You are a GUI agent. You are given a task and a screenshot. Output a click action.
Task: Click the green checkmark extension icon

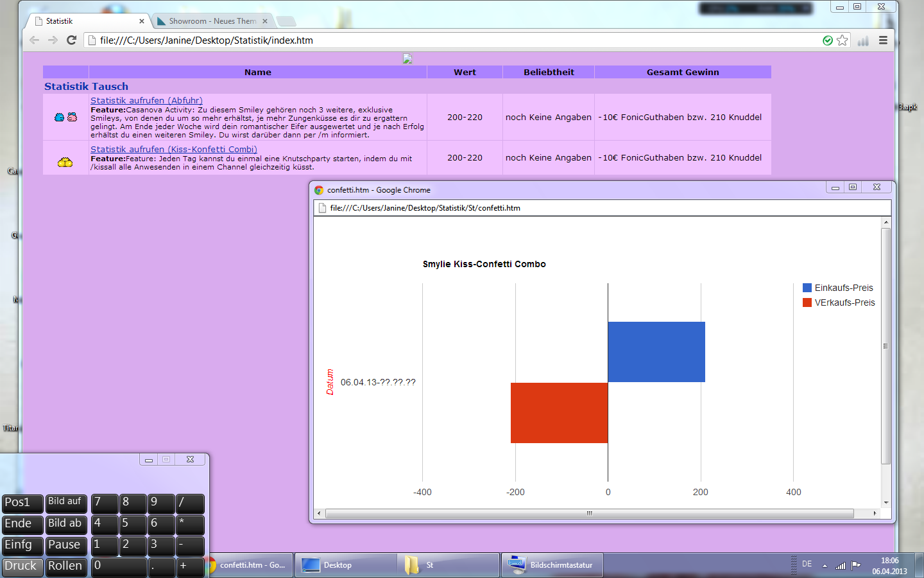(x=828, y=40)
